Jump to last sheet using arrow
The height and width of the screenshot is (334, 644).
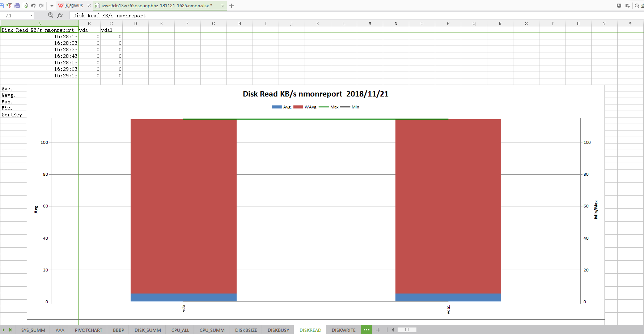10,330
